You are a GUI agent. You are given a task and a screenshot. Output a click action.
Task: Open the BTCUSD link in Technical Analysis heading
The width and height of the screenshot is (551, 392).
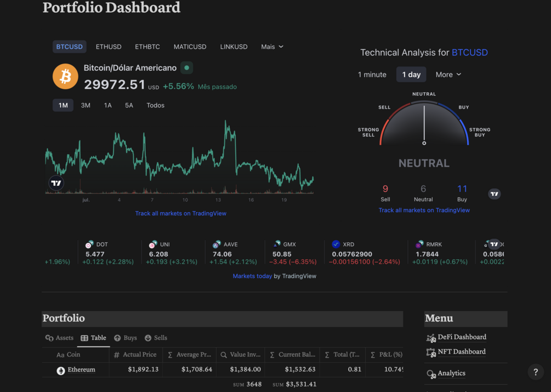(x=469, y=52)
